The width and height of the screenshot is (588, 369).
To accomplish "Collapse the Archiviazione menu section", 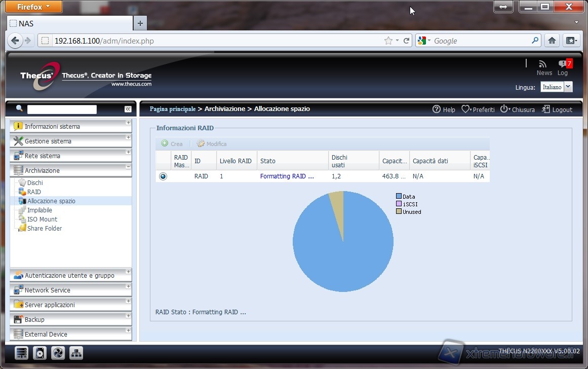I will point(128,167).
